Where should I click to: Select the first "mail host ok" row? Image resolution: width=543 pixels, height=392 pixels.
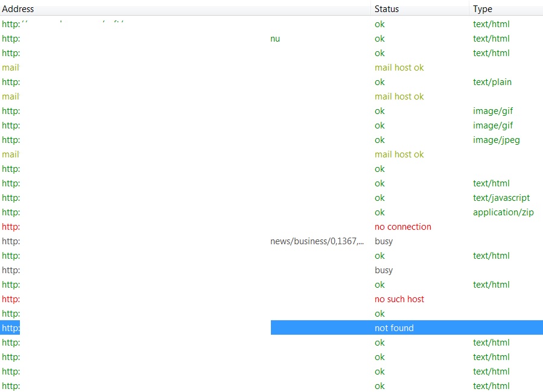(x=399, y=68)
